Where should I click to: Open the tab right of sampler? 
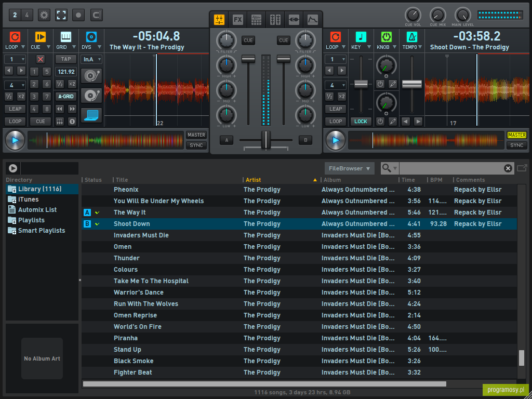[x=275, y=20]
